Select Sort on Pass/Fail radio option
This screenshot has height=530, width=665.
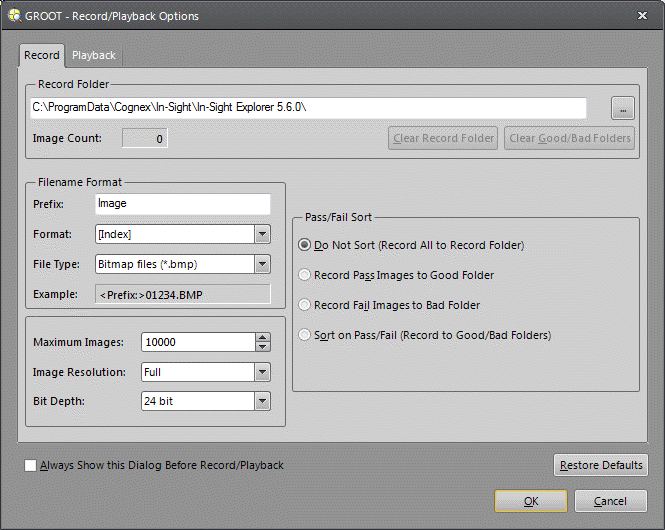[x=305, y=335]
